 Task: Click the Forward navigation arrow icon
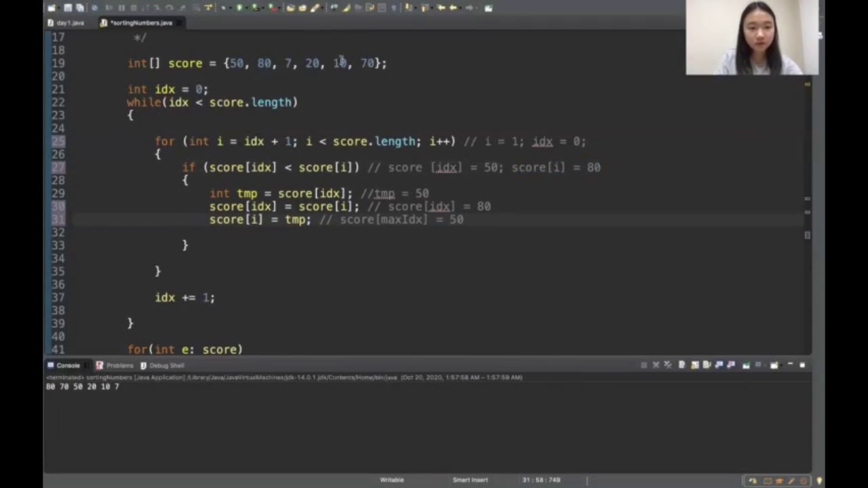click(469, 8)
